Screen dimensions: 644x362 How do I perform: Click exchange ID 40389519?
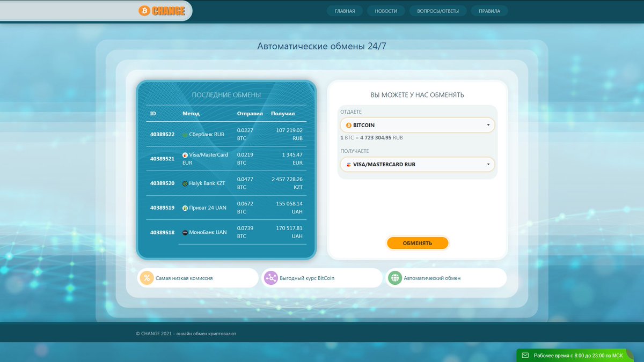[162, 208]
